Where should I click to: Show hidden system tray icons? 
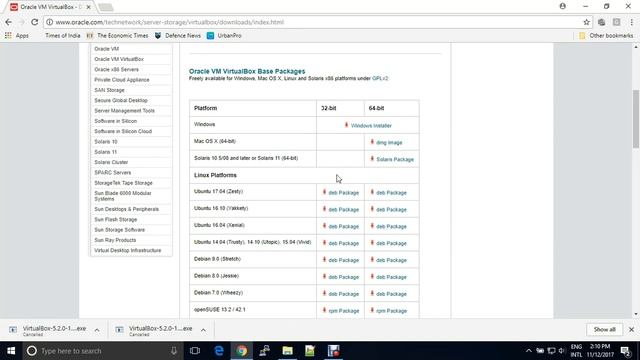pos(529,351)
